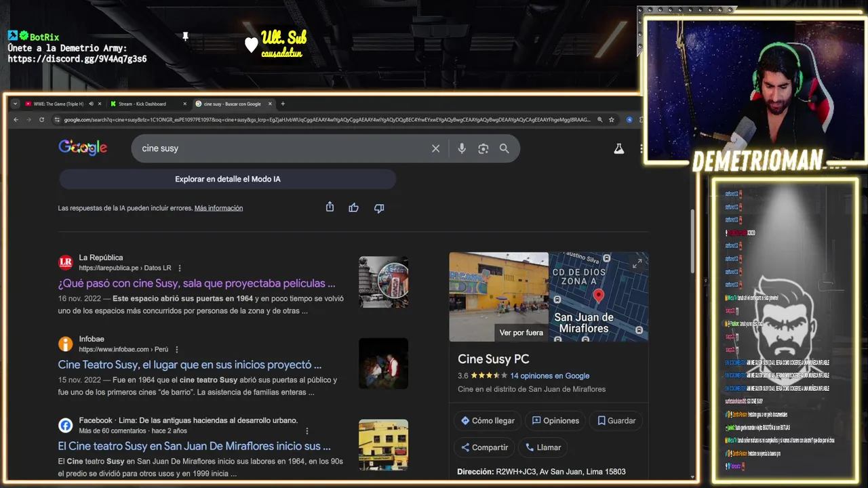Click Facebook site favicon
868x488 pixels.
click(66, 425)
